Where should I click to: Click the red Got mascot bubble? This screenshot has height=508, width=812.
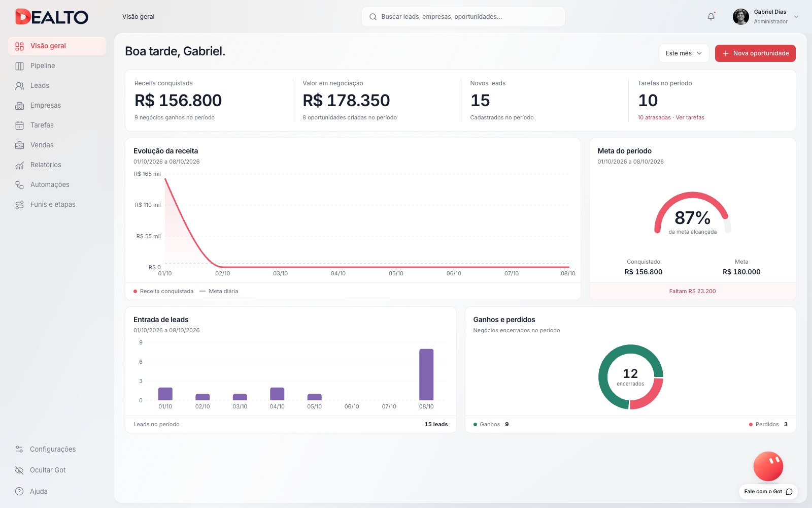[768, 466]
